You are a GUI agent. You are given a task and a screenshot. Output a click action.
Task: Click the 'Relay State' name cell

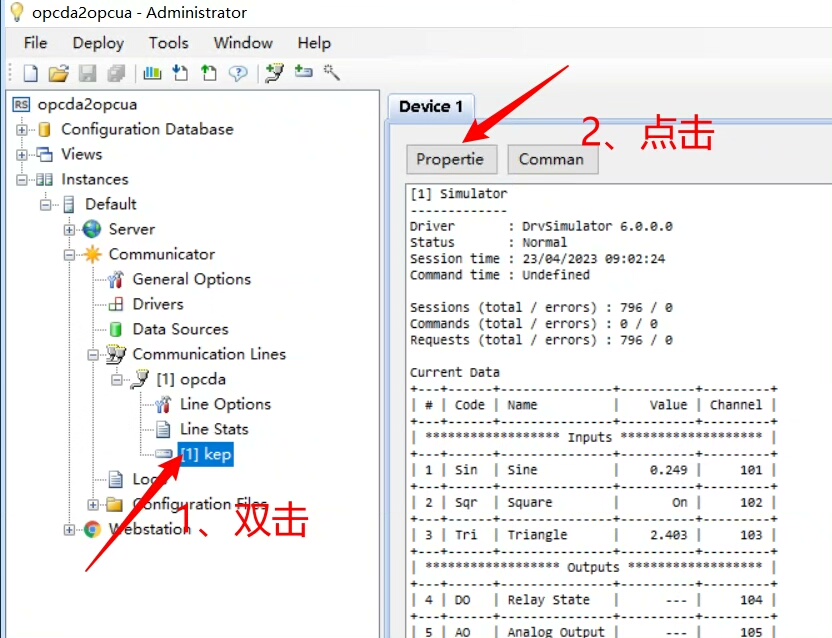tap(549, 600)
